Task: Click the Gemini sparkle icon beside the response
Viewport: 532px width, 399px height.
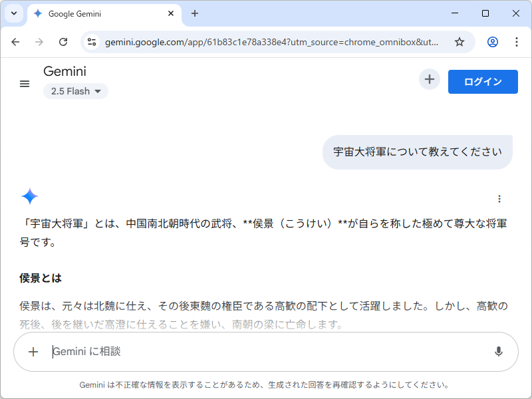Action: pyautogui.click(x=29, y=196)
